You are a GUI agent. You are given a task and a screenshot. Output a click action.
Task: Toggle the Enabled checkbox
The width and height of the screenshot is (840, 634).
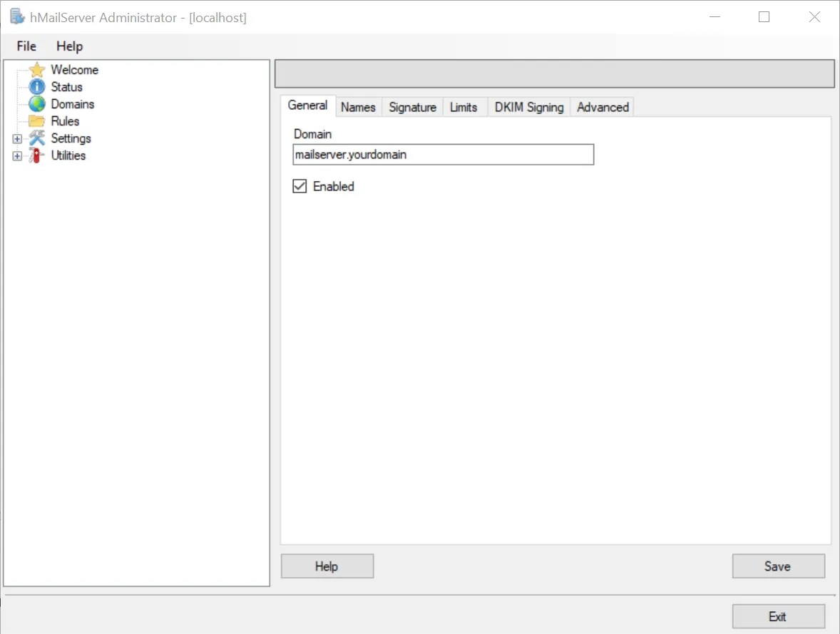click(x=299, y=186)
